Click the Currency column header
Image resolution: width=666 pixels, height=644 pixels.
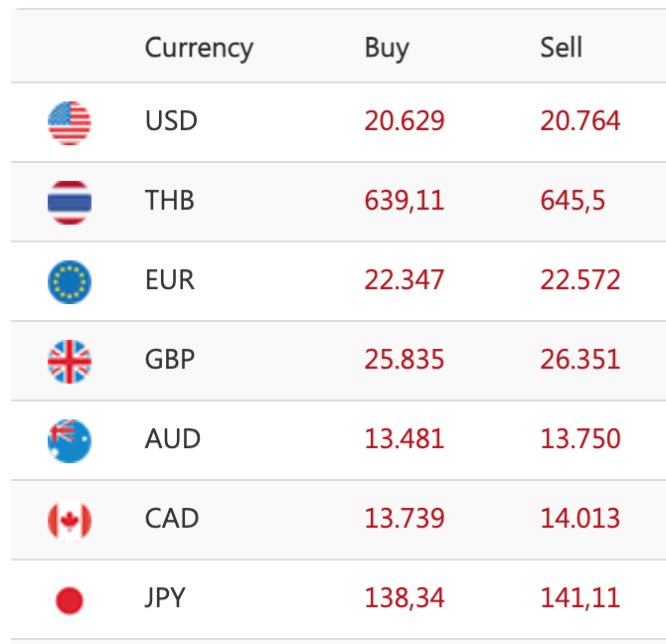[x=199, y=48]
